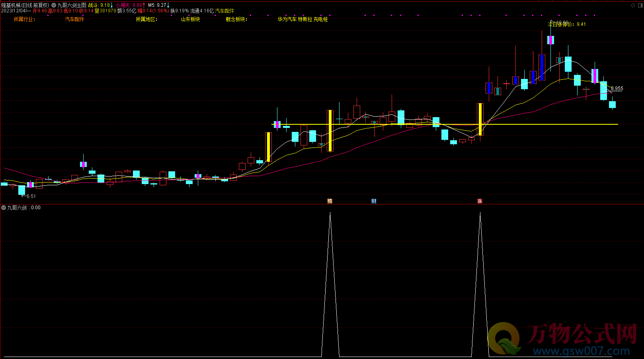The height and width of the screenshot is (359, 644).
Task: Click the split panel icon at top right
Action: [640, 5]
